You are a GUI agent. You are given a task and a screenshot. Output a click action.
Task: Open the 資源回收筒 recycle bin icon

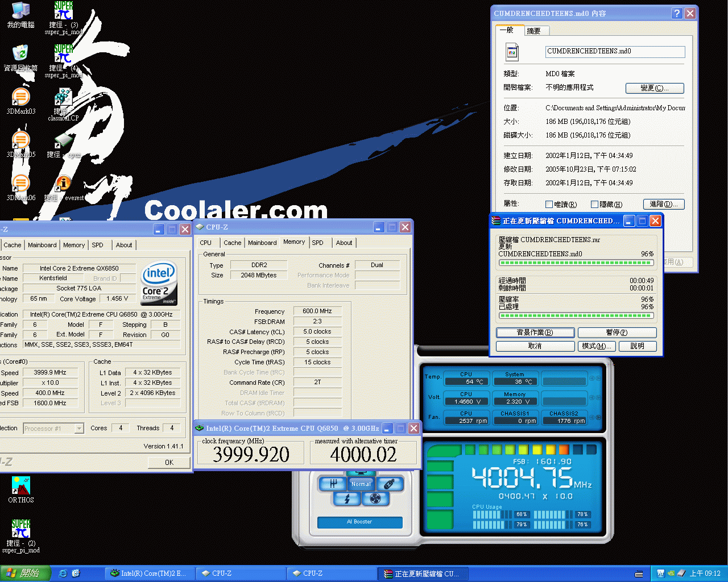point(20,58)
